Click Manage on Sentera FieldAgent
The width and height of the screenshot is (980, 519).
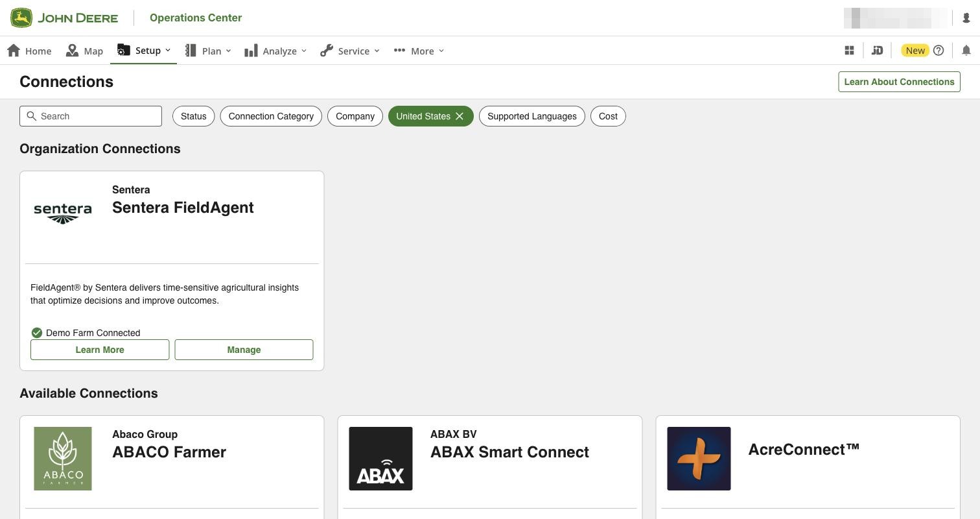click(244, 350)
